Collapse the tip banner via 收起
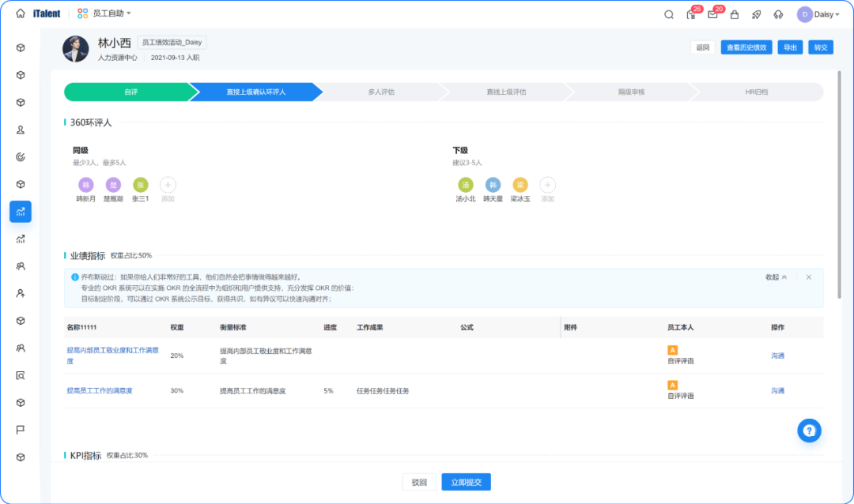Screen dimensions: 854x504 776,277
